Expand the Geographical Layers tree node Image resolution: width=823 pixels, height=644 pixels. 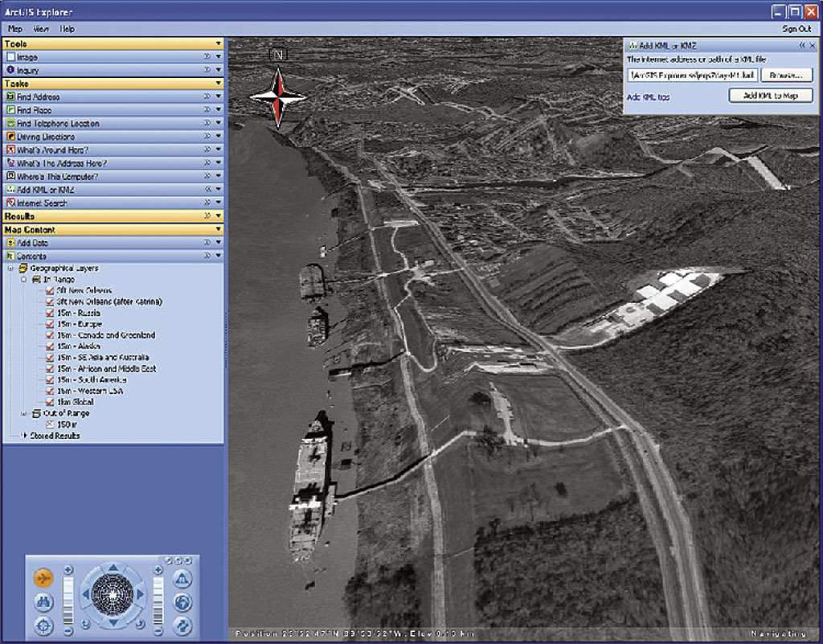click(10, 269)
